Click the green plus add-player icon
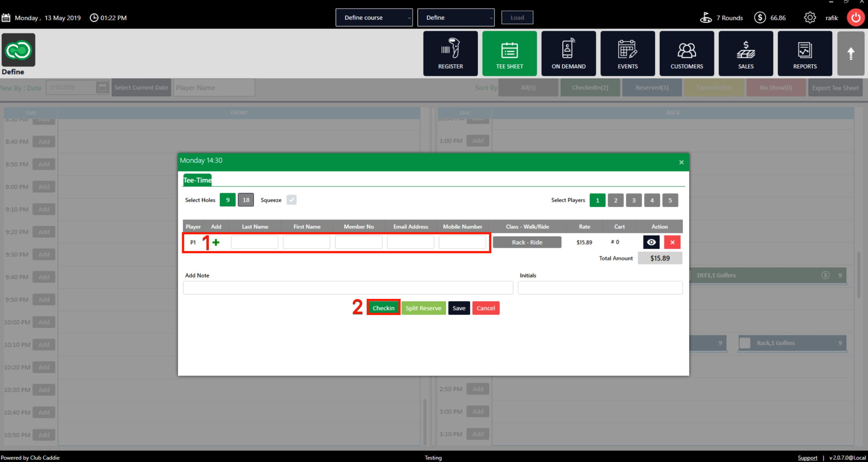Image resolution: width=868 pixels, height=462 pixels. (216, 242)
